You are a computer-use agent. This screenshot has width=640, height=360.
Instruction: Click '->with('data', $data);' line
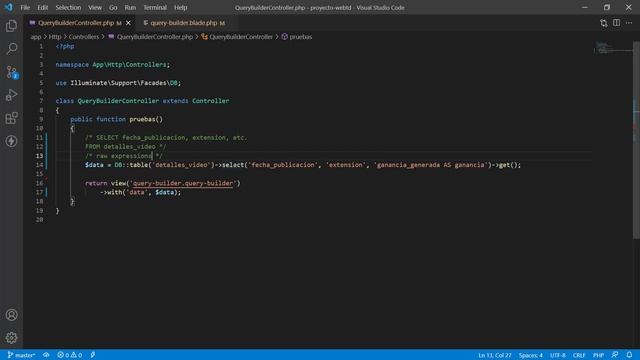click(140, 192)
